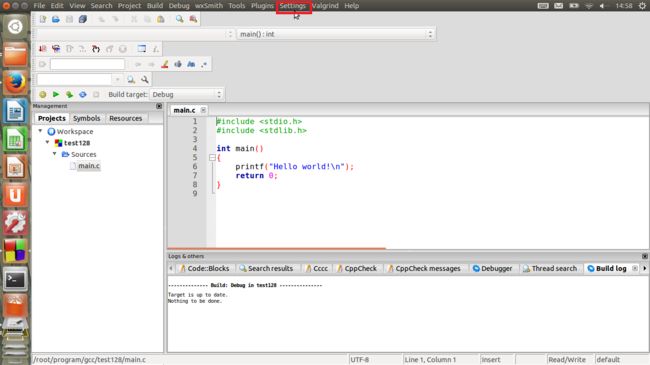Click the editor horizontal scrollbar
650x365 pixels.
(276, 249)
